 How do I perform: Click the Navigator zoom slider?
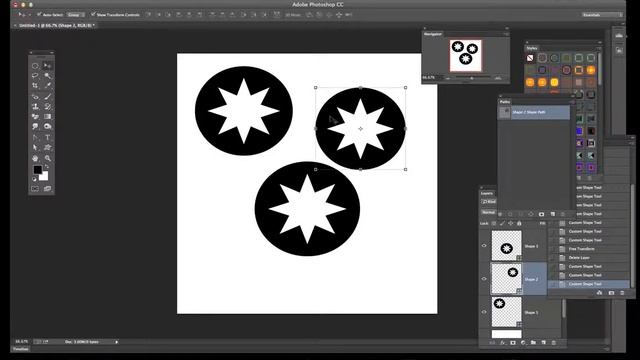[473, 78]
